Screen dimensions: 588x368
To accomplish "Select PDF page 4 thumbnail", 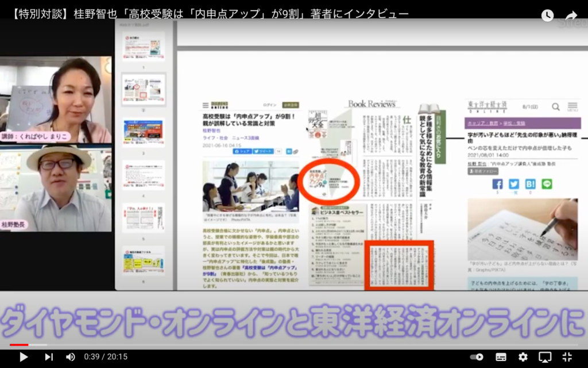I will (143, 175).
